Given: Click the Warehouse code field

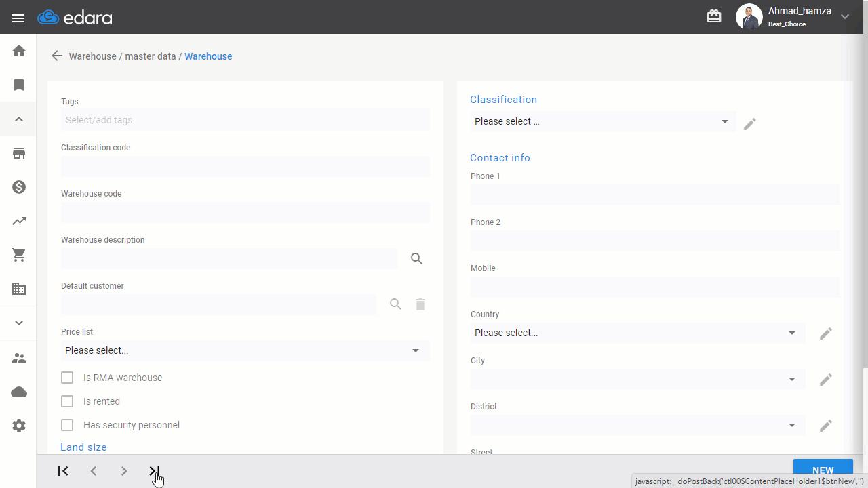Looking at the screenshot, I should [x=245, y=212].
